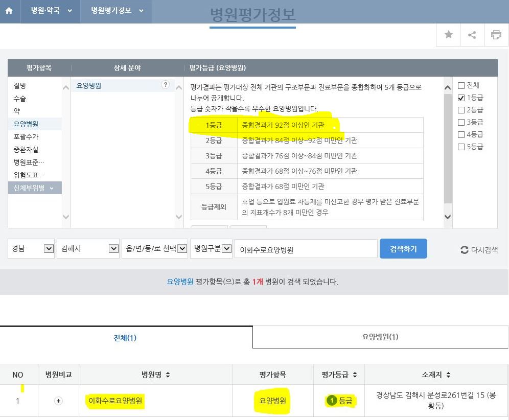Go to the home page icon
This screenshot has height=420, width=509.
point(9,11)
